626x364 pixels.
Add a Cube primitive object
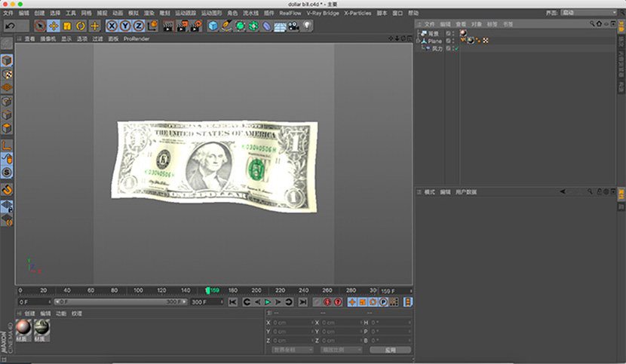click(x=213, y=26)
